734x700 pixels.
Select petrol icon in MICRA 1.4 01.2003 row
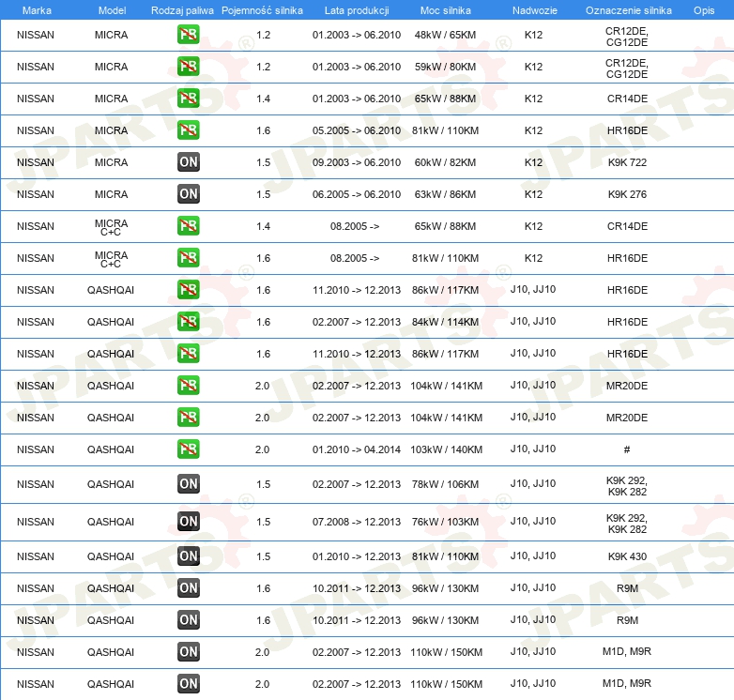(188, 99)
